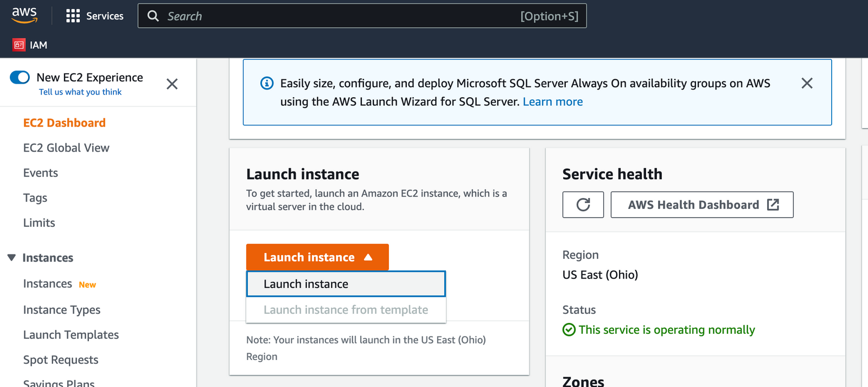Open the Services label in top bar
This screenshot has width=868, height=387.
tap(105, 16)
